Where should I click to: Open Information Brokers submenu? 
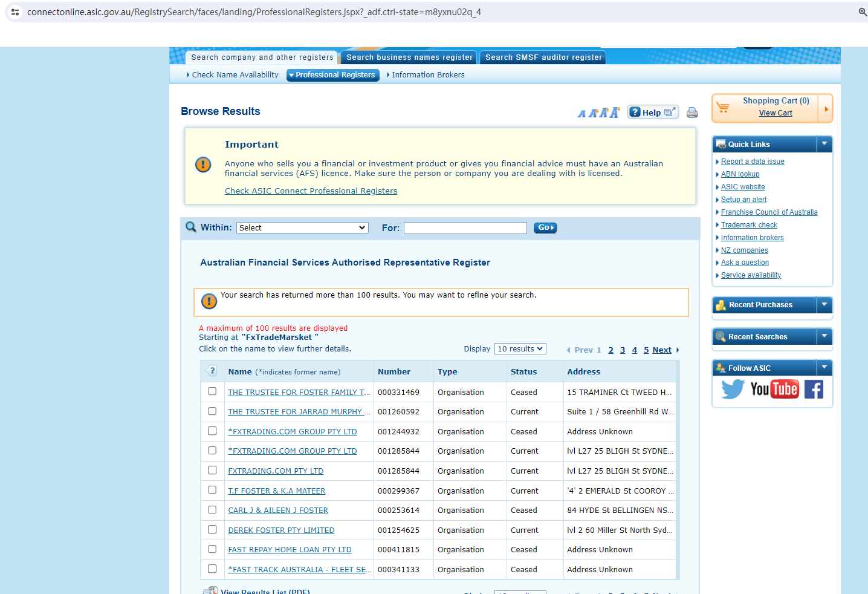(x=428, y=75)
